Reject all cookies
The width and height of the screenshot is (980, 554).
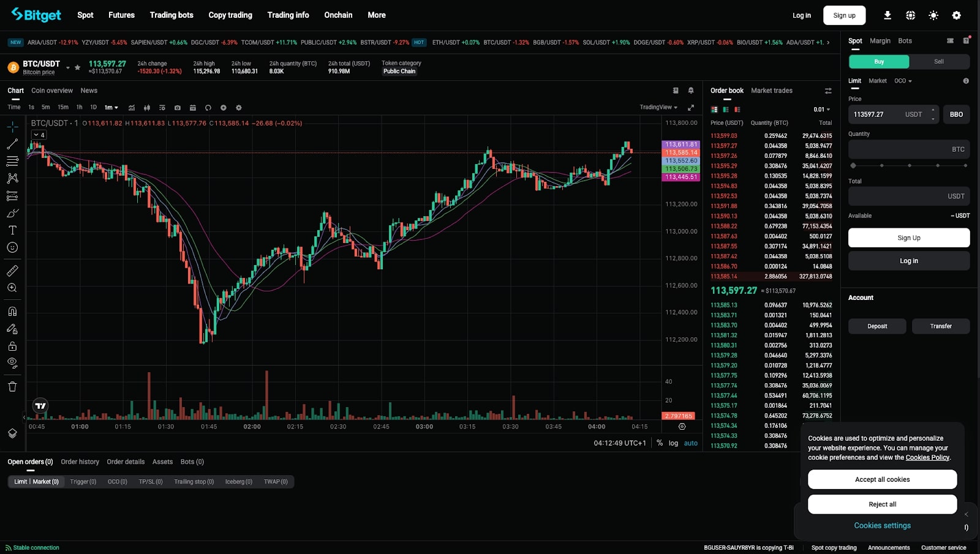point(882,504)
